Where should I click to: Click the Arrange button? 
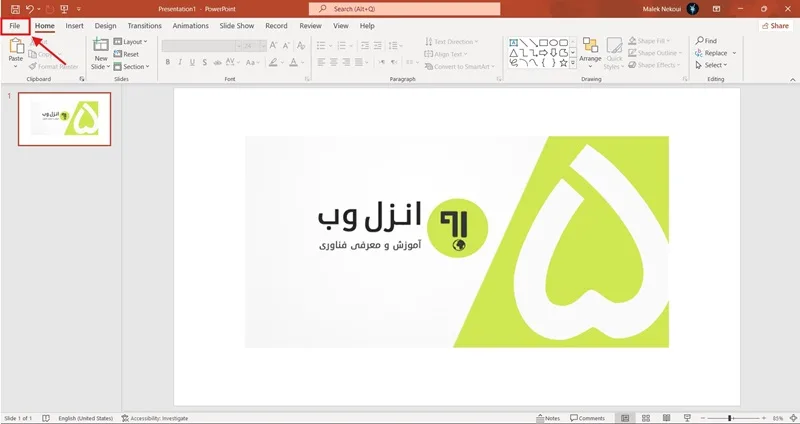click(590, 53)
